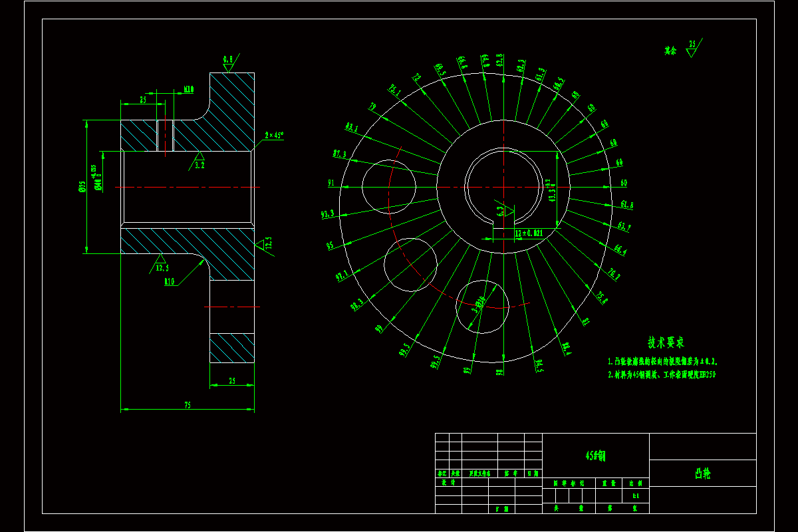This screenshot has width=798, height=532.
Task: Click the 61.3 radial dimension
Action: point(541,73)
